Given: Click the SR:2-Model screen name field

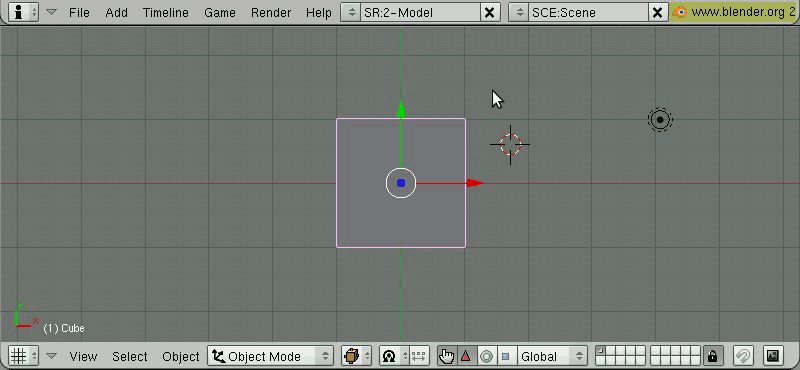Looking at the screenshot, I should (x=420, y=12).
